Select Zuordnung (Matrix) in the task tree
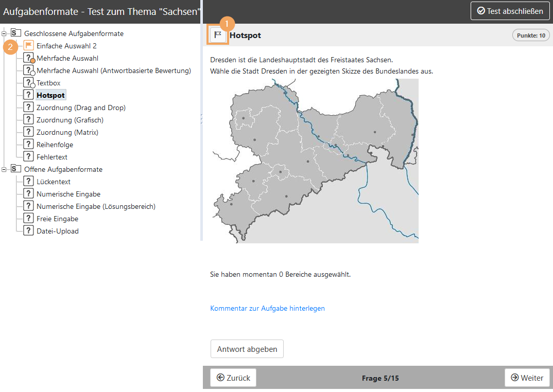The image size is (553, 392). pyautogui.click(x=67, y=132)
